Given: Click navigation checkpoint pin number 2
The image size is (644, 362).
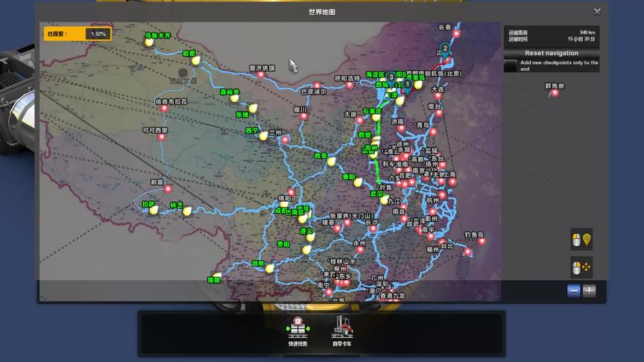Looking at the screenshot, I should point(445,50).
